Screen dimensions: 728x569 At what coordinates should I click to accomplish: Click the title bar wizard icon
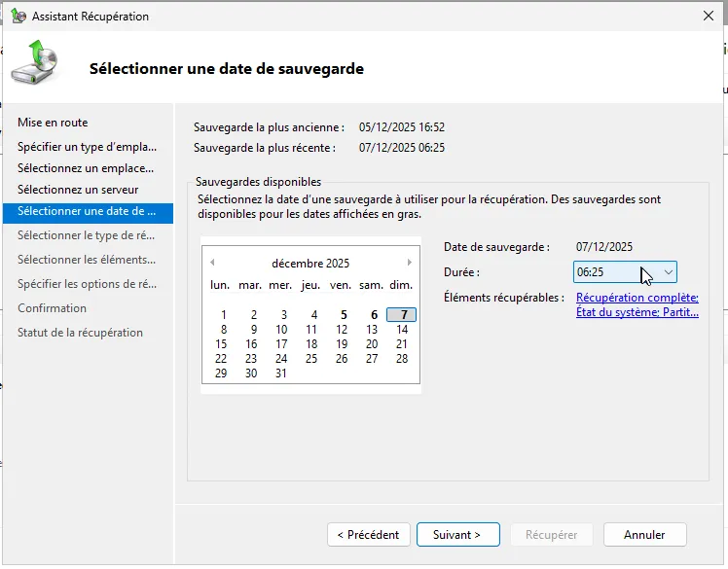click(x=18, y=17)
